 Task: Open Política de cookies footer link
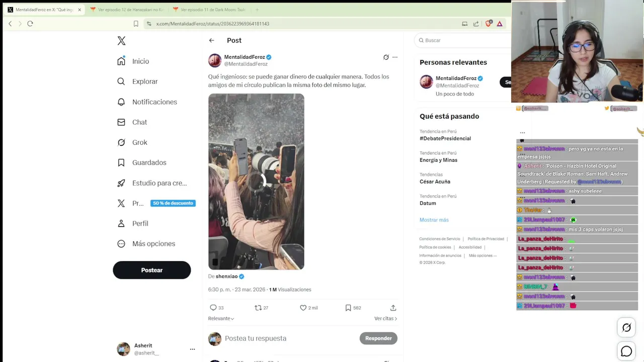(x=435, y=247)
